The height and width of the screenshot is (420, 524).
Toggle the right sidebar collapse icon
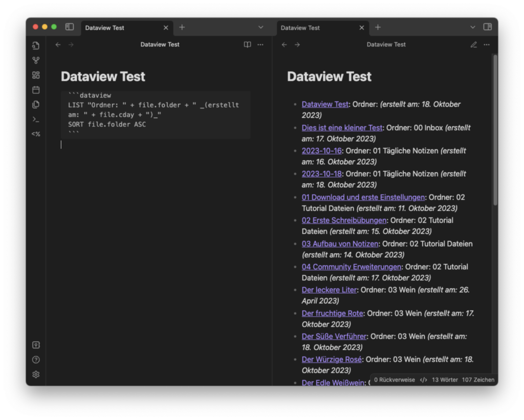click(487, 27)
